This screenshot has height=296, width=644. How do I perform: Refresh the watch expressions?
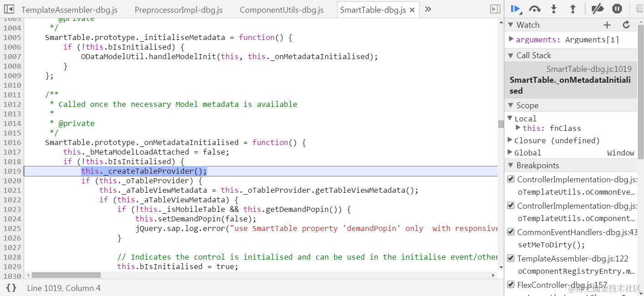click(x=626, y=25)
